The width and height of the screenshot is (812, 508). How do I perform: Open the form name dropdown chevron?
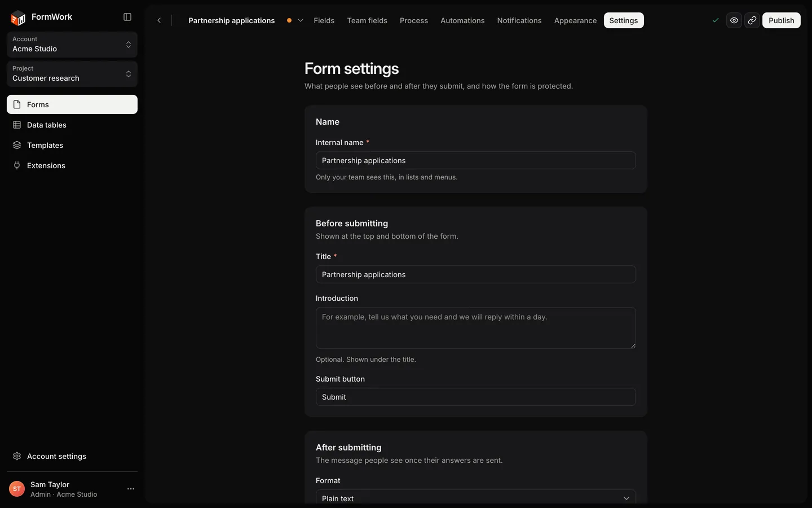coord(301,20)
